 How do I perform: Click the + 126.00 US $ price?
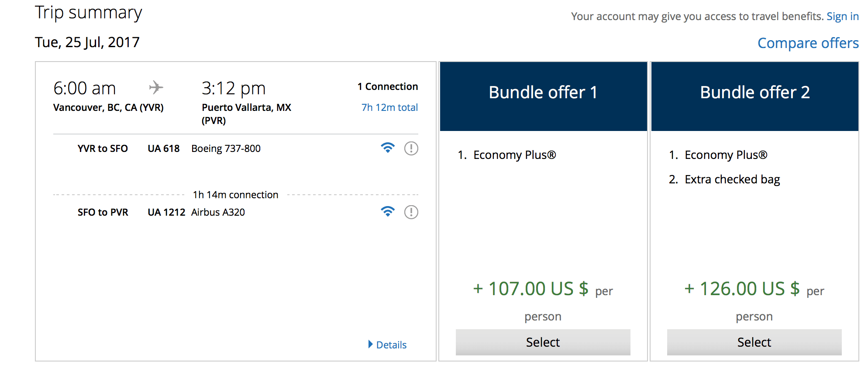coord(742,289)
